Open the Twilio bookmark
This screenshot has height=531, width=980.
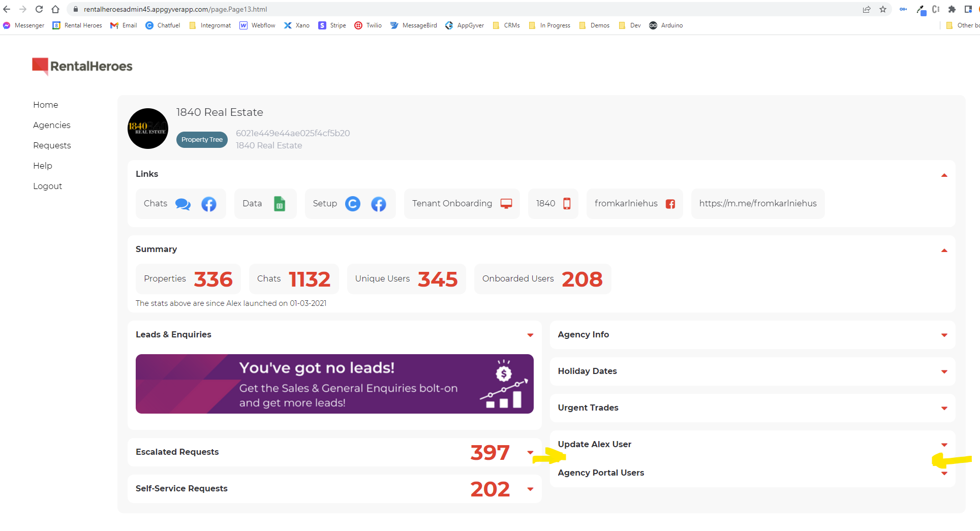(368, 25)
